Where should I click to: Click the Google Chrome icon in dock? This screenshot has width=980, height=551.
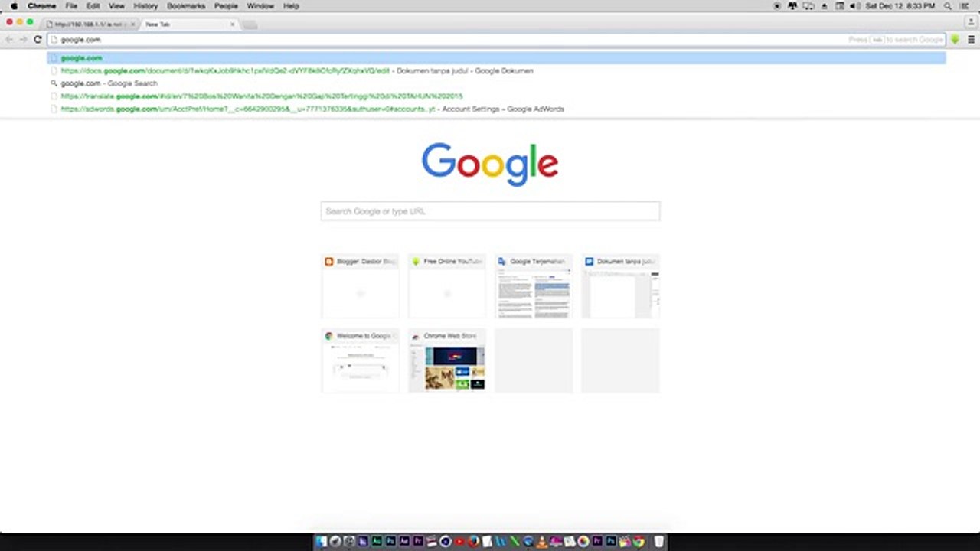point(638,542)
